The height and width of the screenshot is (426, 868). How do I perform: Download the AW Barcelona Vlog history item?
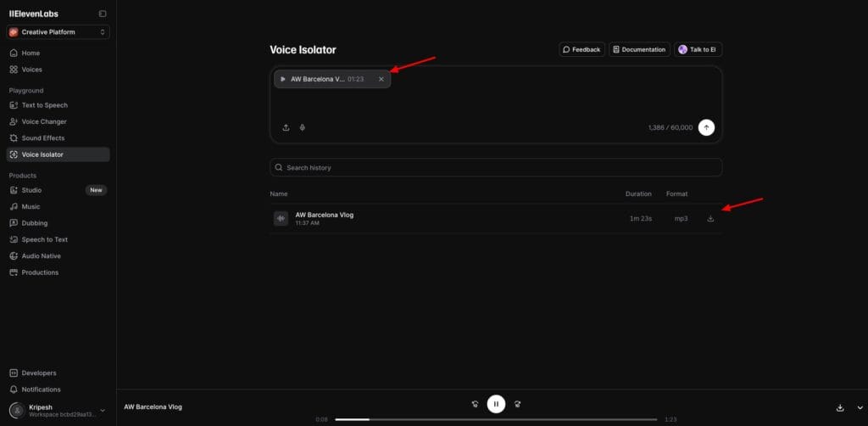(710, 218)
